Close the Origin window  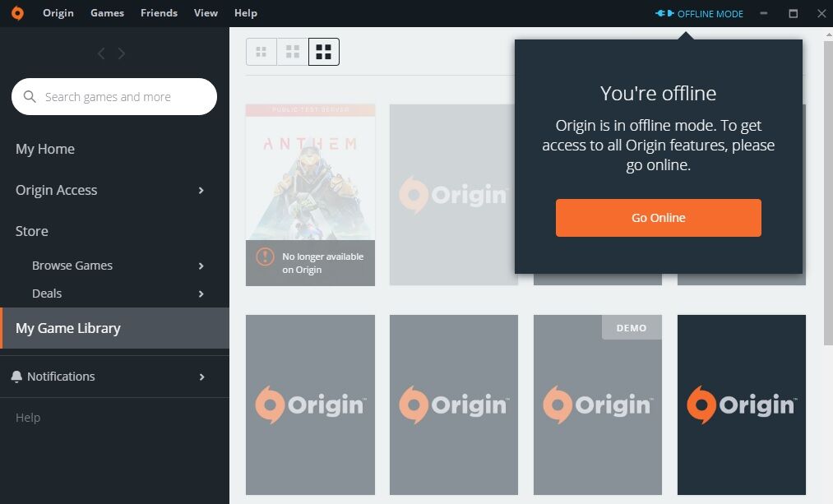pos(821,13)
